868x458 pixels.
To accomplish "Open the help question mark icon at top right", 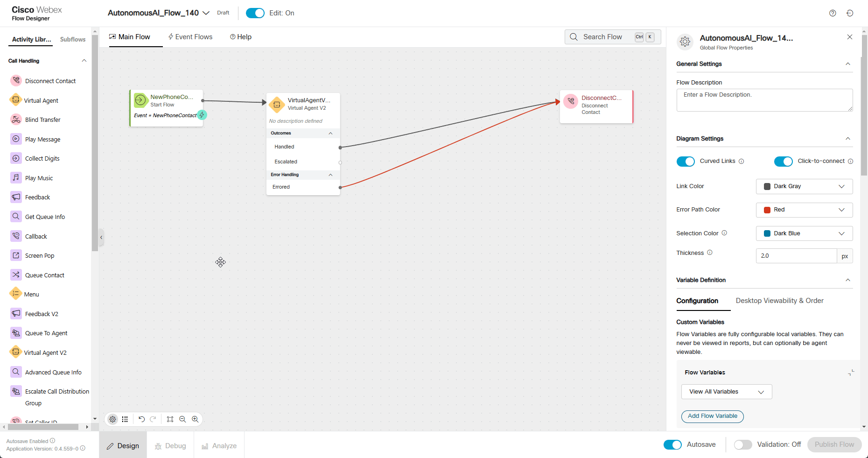I will click(833, 13).
